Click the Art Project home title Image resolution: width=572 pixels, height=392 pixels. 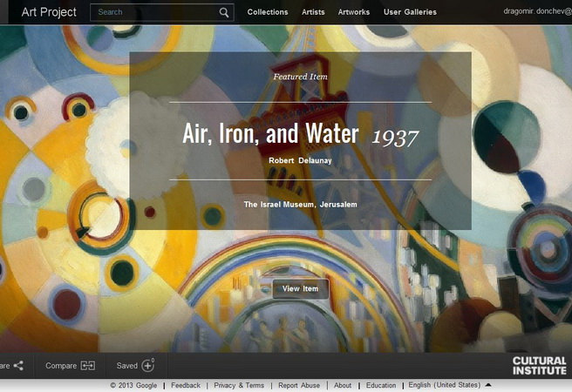[49, 12]
